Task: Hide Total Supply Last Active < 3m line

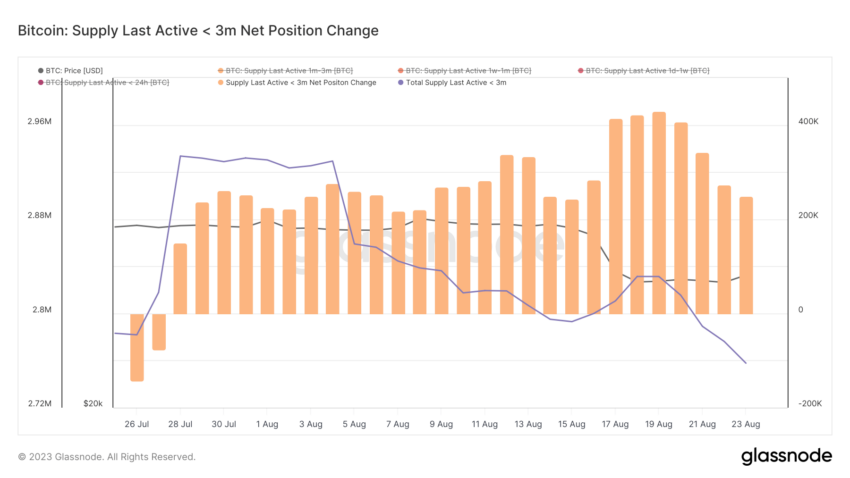Action: click(x=452, y=82)
